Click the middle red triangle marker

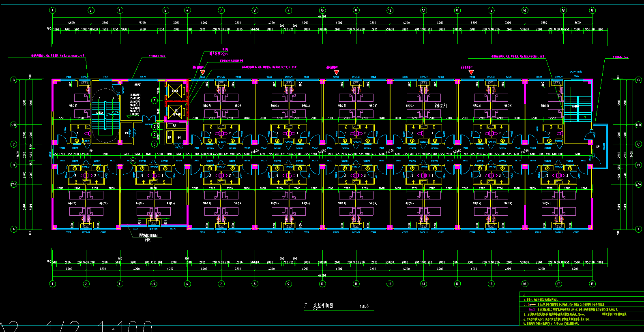336,73
